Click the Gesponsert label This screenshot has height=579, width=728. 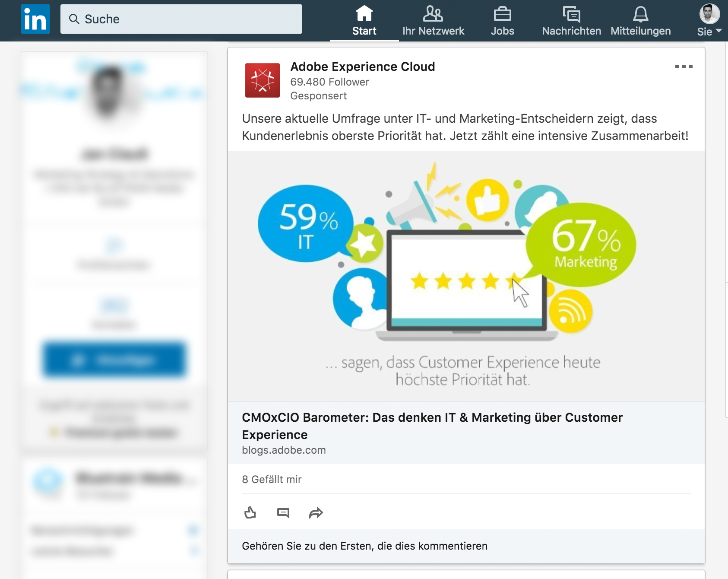318,96
